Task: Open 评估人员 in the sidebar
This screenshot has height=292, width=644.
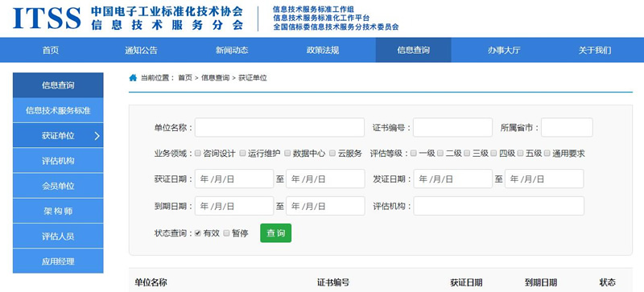Action: 58,236
